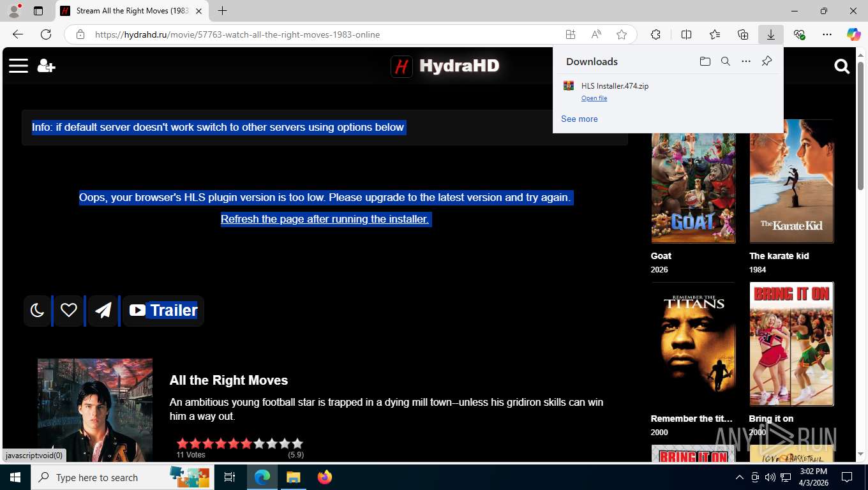
Task: Click the add-user sign-up icon
Action: [46, 66]
